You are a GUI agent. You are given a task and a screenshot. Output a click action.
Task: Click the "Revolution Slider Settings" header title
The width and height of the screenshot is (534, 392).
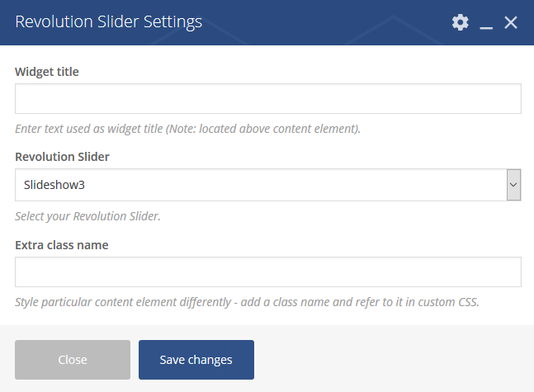click(x=108, y=22)
